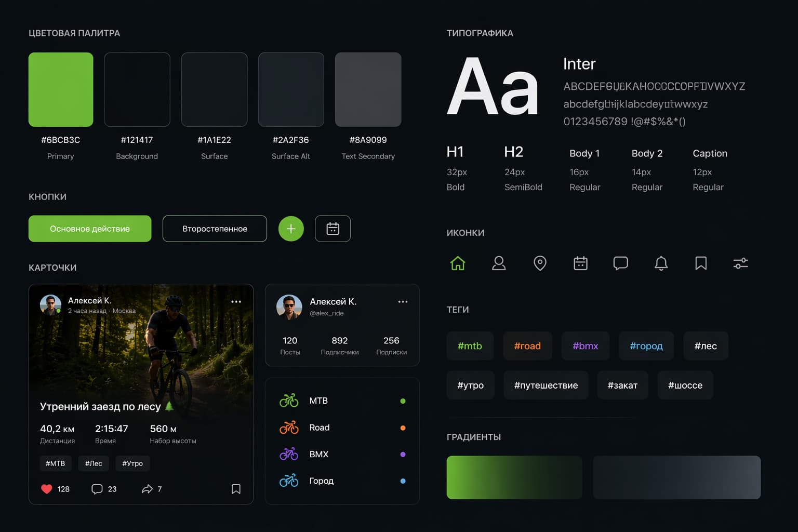Click the "Основное действие" button

(x=90, y=229)
